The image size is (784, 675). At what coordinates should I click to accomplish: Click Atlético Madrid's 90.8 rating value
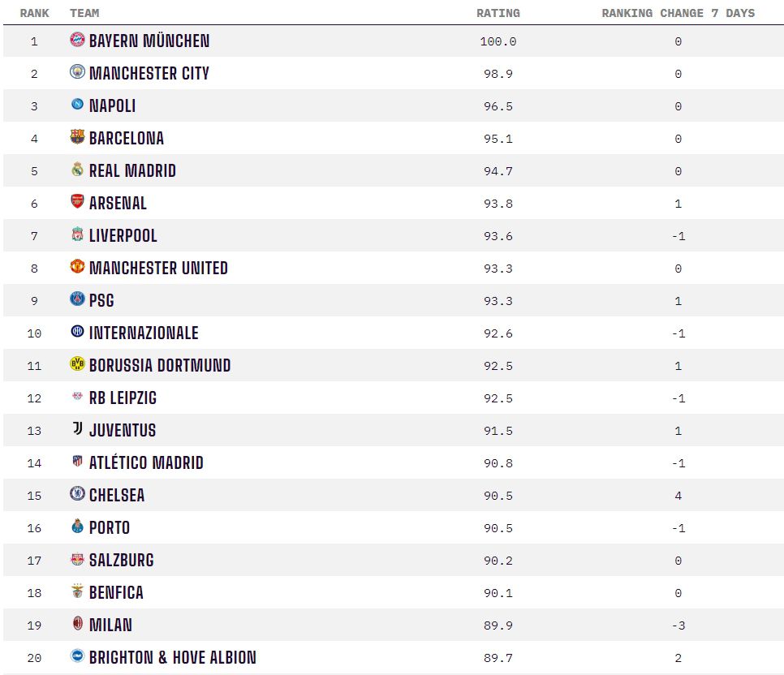498,463
